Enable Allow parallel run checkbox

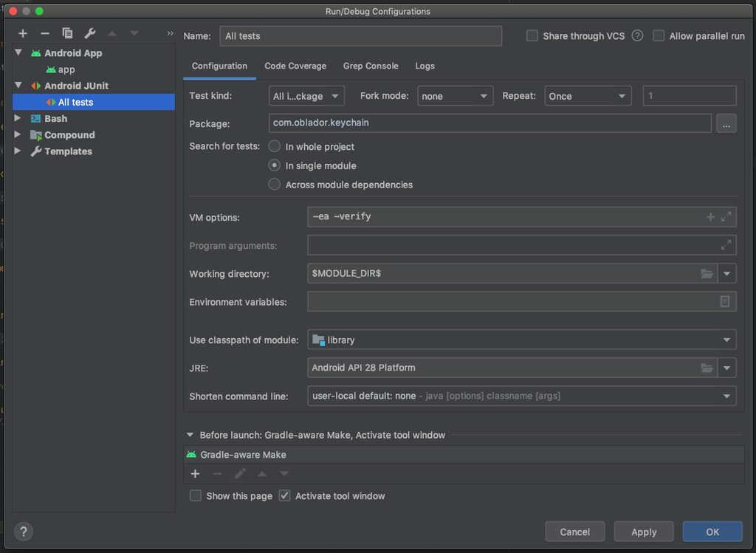[x=658, y=35]
